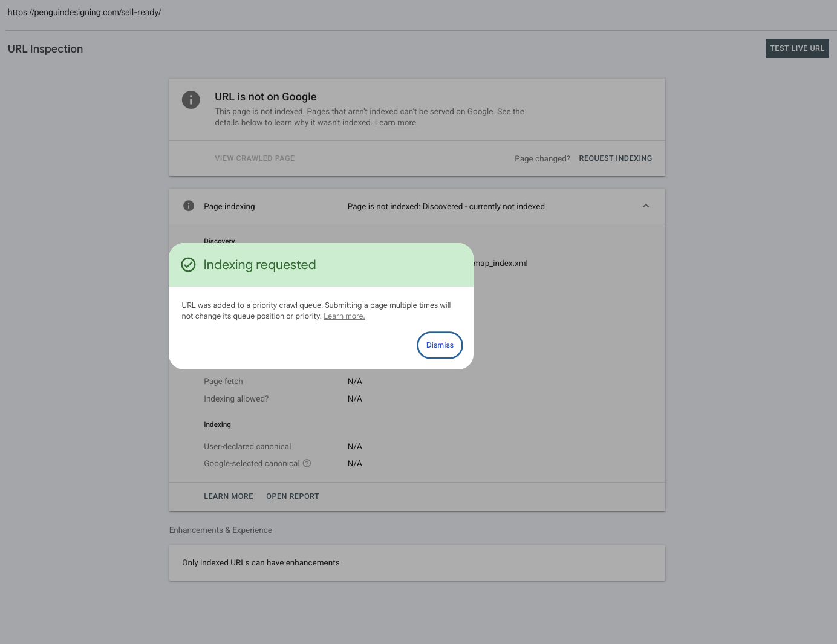The height and width of the screenshot is (644, 837).
Task: Click Only indexed URLs can have enhancements
Action: pos(261,563)
